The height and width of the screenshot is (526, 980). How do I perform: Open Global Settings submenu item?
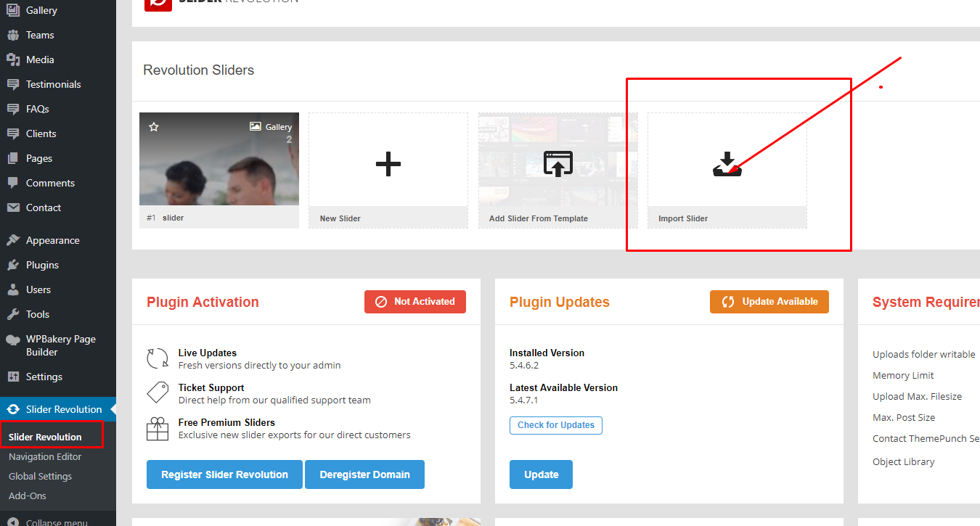pyautogui.click(x=40, y=476)
